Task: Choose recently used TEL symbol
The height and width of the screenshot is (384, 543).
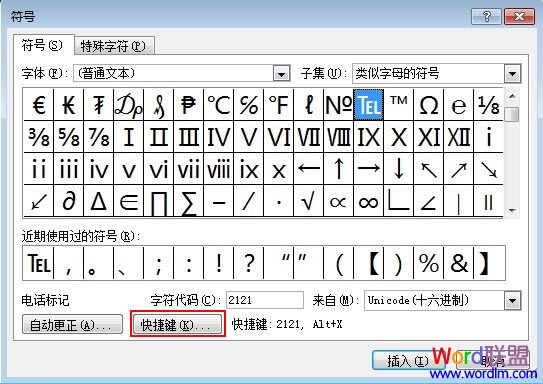Action: 38,263
